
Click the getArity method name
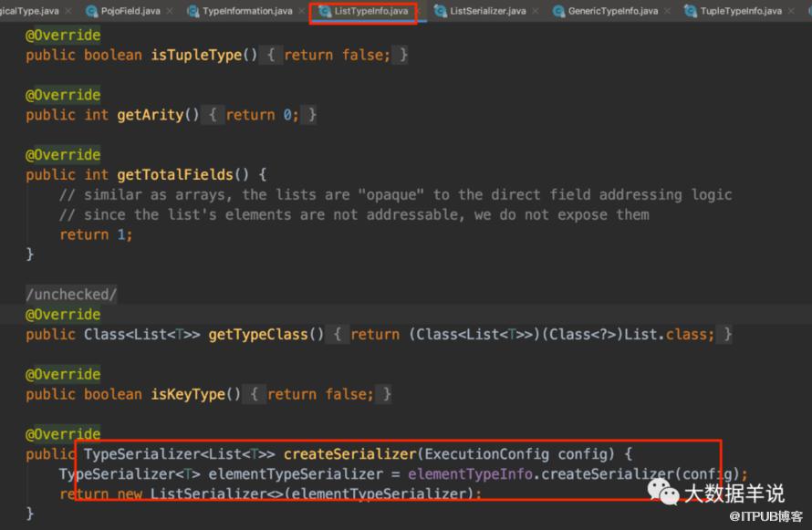click(x=151, y=115)
